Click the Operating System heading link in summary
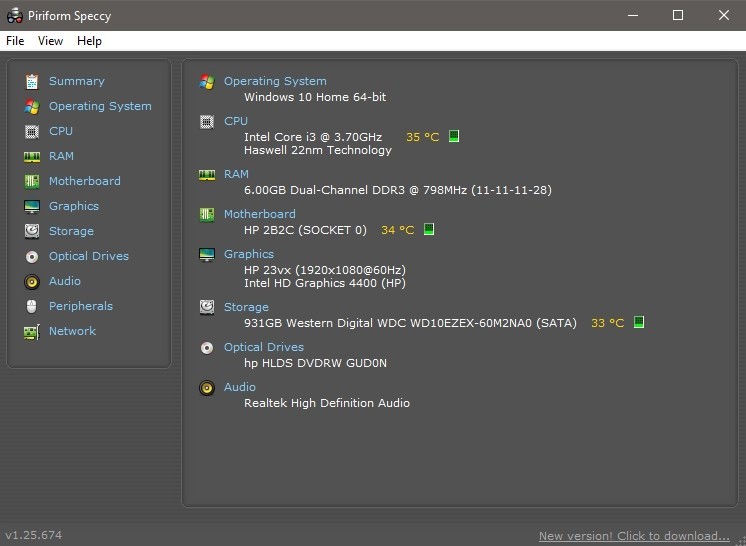 (x=275, y=81)
